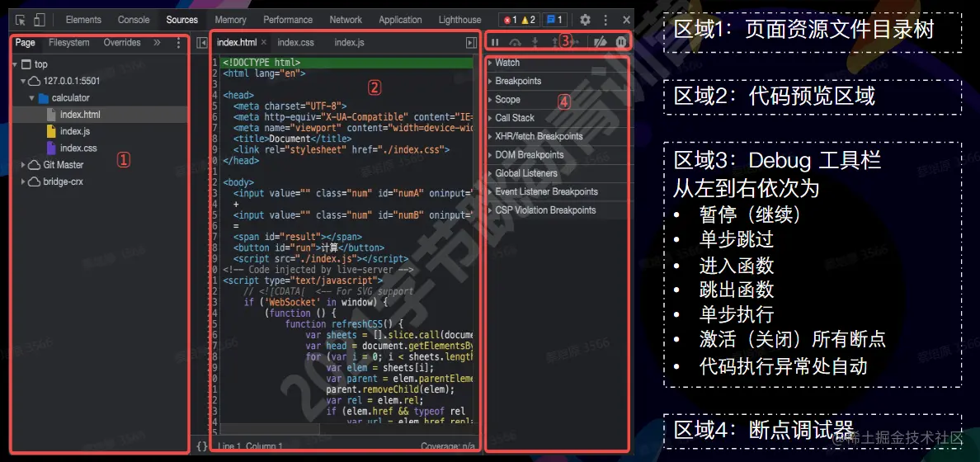Pause script execution
This screenshot has width=980, height=462.
495,43
